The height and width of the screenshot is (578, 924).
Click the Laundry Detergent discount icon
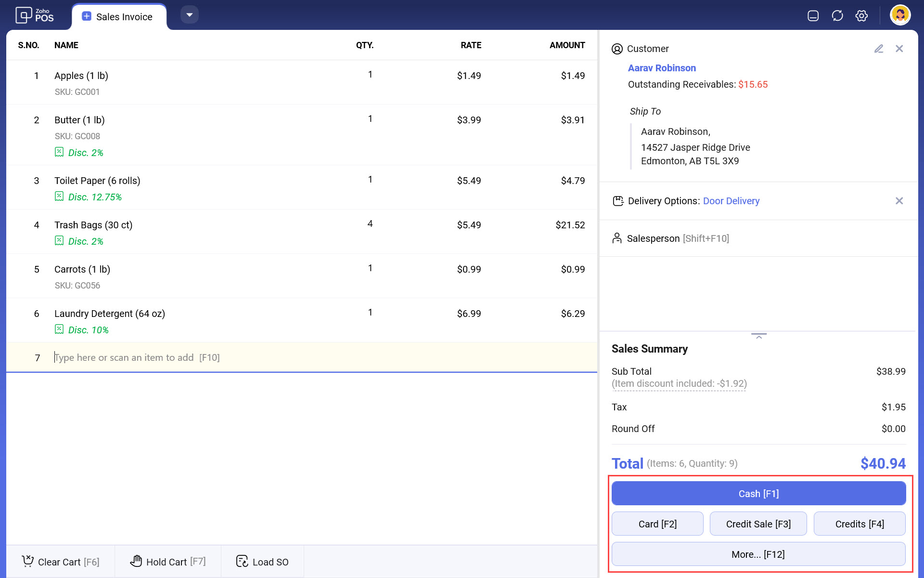59,329
